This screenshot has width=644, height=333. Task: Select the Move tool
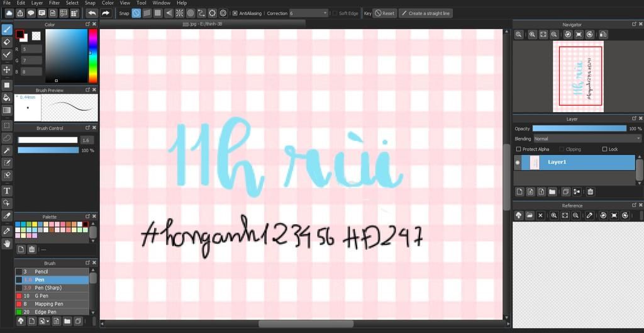[6, 69]
